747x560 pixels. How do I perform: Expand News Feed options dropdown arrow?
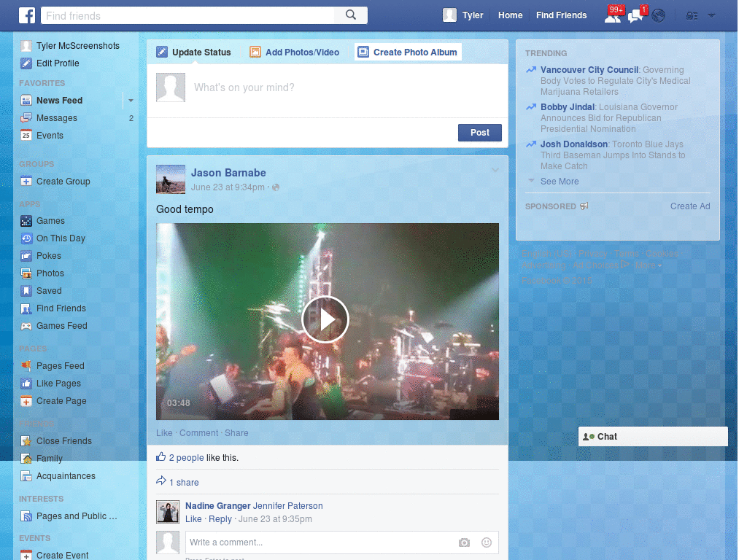pyautogui.click(x=131, y=101)
